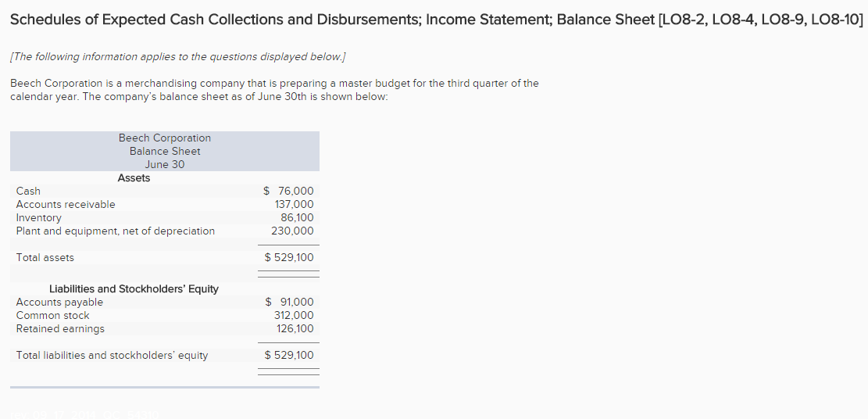Select the Inventory value 86,100
The width and height of the screenshot is (868, 419).
tap(297, 217)
